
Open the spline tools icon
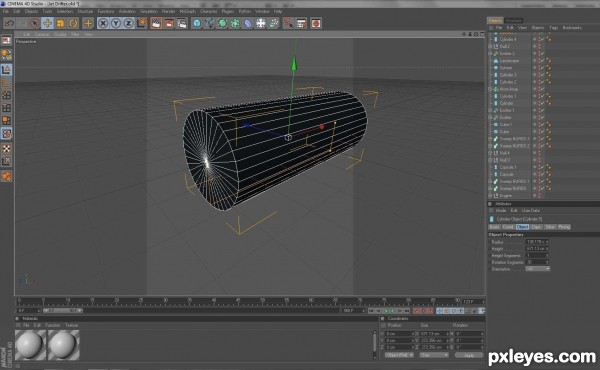[210, 23]
